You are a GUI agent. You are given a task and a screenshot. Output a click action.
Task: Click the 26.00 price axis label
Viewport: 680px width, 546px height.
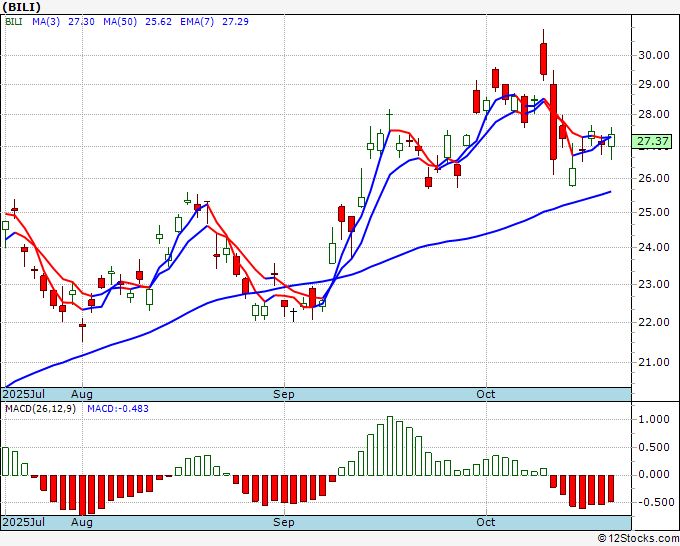654,178
